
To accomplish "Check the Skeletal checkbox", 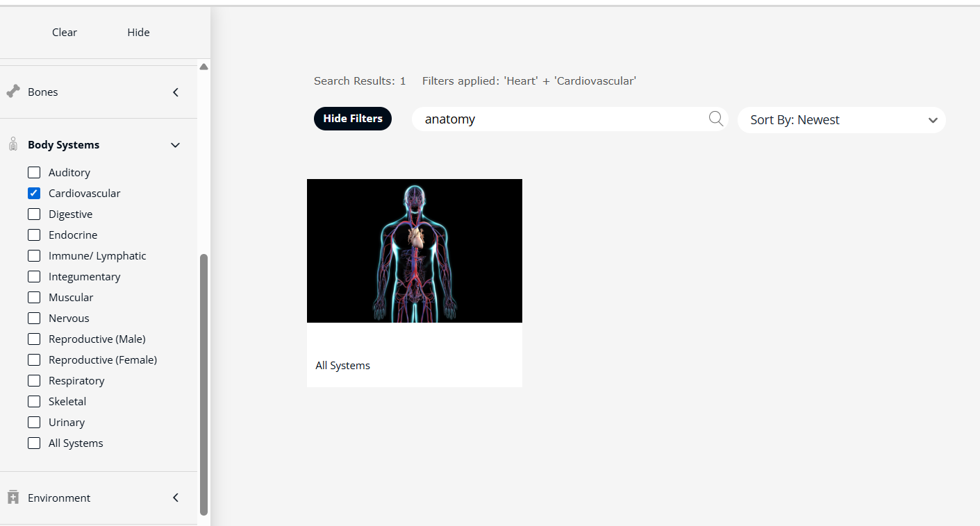I will tap(34, 401).
